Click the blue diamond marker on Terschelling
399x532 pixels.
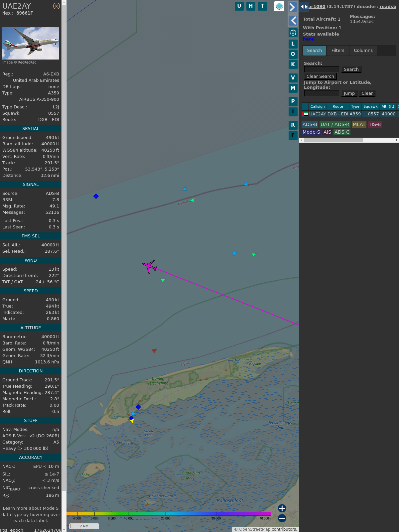[138, 407]
